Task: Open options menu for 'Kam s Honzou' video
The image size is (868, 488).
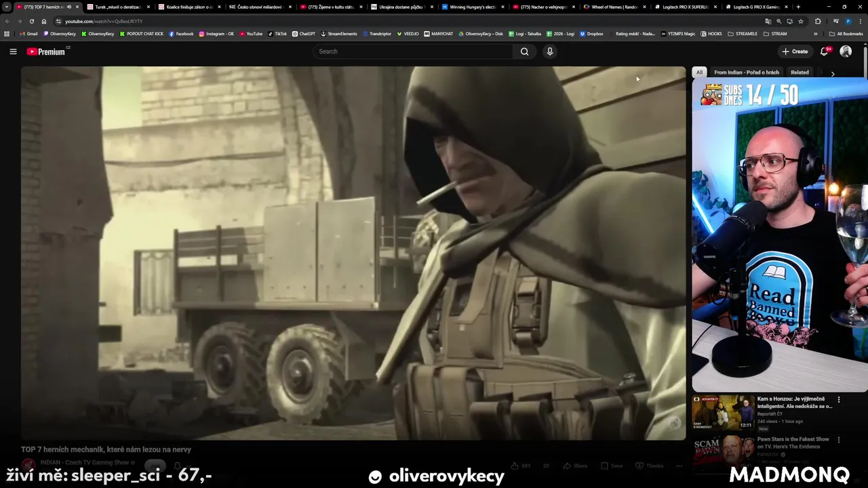Action: point(839,400)
